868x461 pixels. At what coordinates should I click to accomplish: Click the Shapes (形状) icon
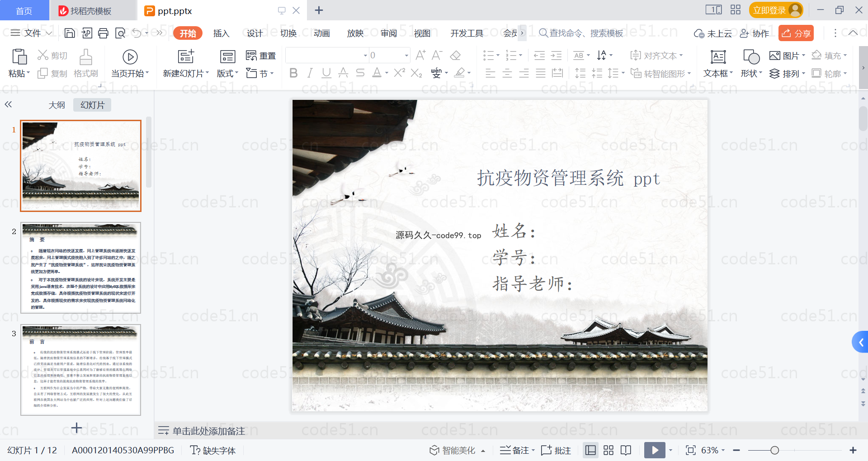pyautogui.click(x=751, y=57)
